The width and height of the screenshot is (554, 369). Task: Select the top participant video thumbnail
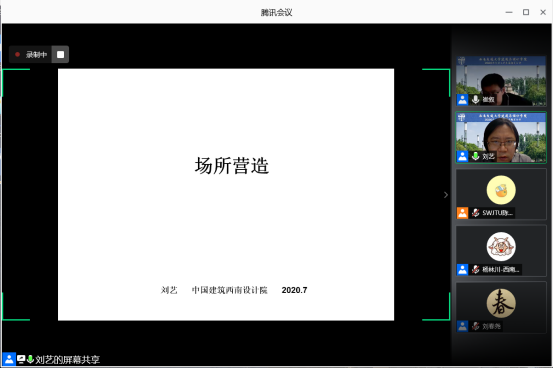[x=501, y=81]
